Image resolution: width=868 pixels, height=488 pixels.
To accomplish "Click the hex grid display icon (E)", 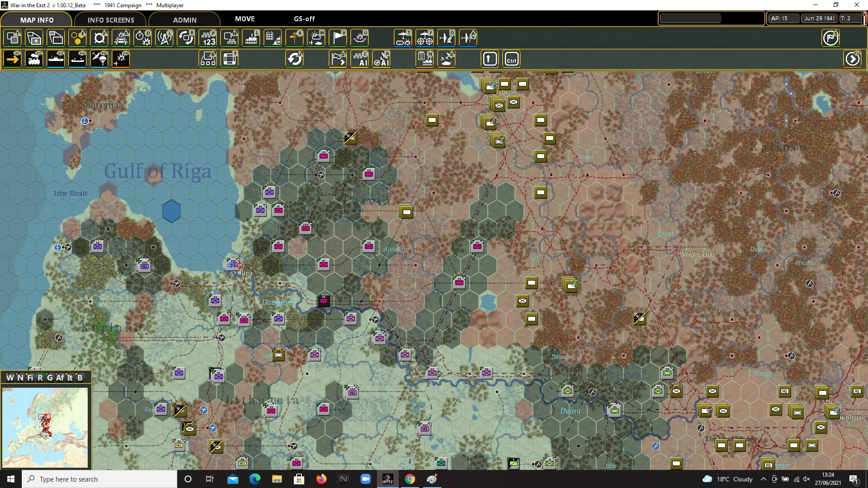I will coord(77,38).
